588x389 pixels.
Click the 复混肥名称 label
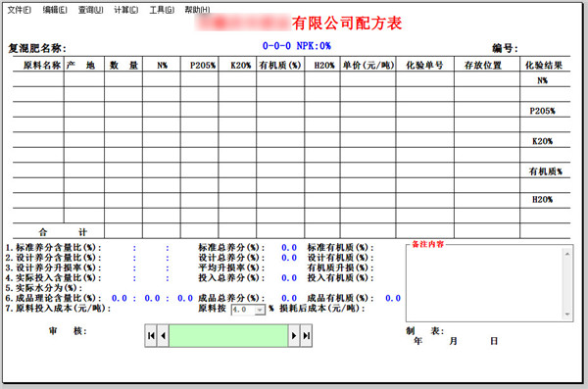tap(37, 48)
